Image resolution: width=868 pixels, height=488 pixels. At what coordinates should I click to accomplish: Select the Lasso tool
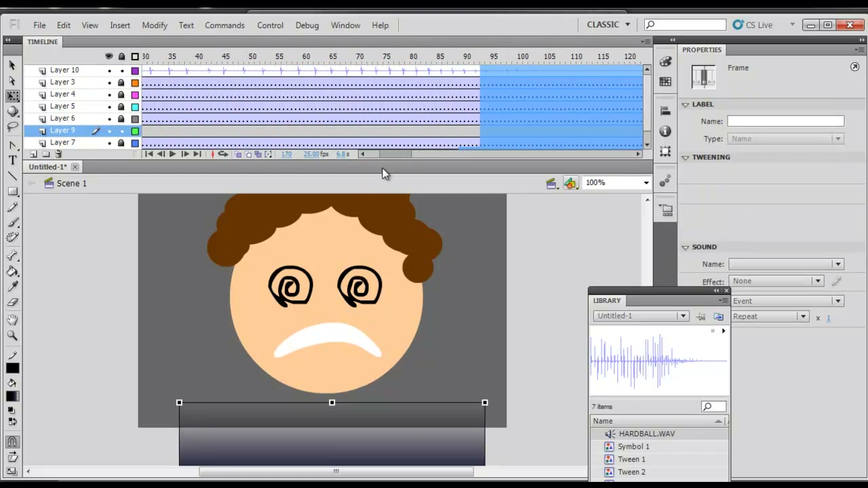12,127
